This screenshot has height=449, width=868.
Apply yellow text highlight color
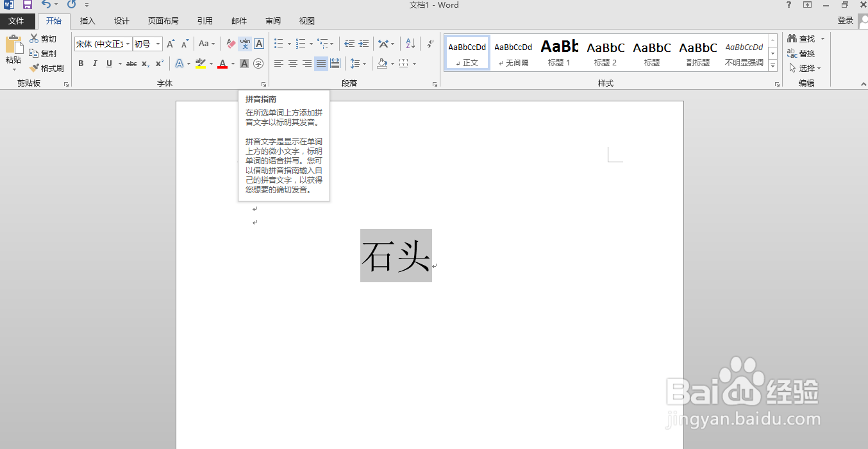click(201, 64)
